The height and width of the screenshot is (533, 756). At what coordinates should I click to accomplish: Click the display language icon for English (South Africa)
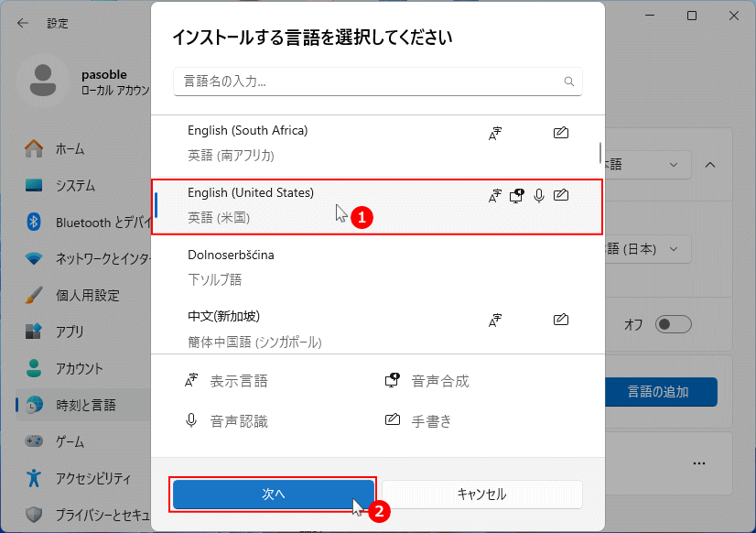494,133
